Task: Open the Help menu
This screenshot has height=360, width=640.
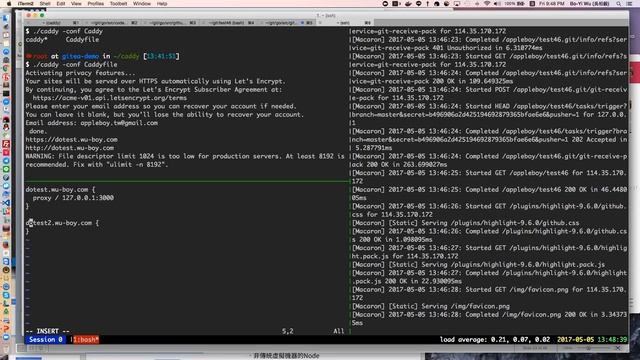Action: point(162,4)
